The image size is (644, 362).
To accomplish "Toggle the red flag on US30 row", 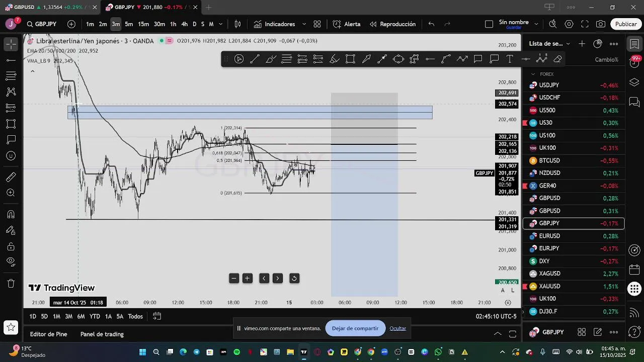I will 525,123.
